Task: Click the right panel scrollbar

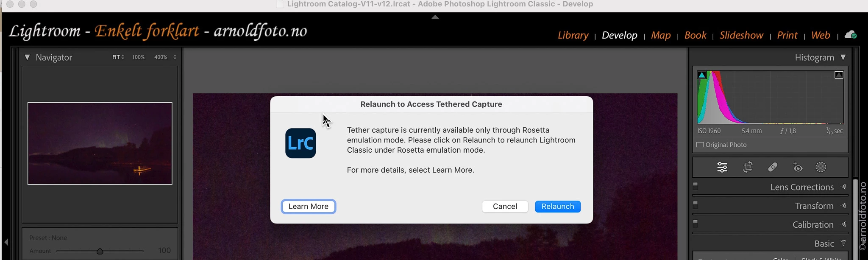Action: pos(855,220)
